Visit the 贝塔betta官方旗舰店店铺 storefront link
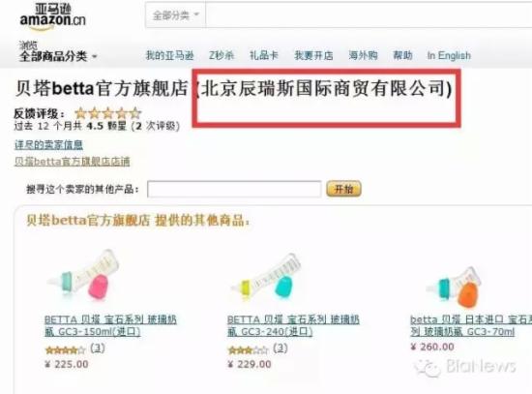This screenshot has height=394, width=532. pyautogui.click(x=73, y=162)
